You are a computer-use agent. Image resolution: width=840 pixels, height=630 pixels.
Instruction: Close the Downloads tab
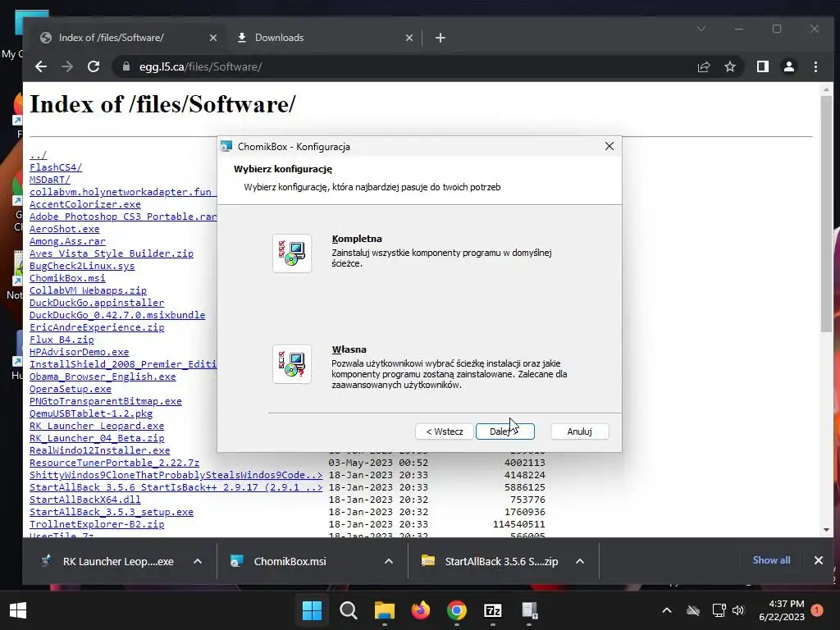click(x=409, y=38)
